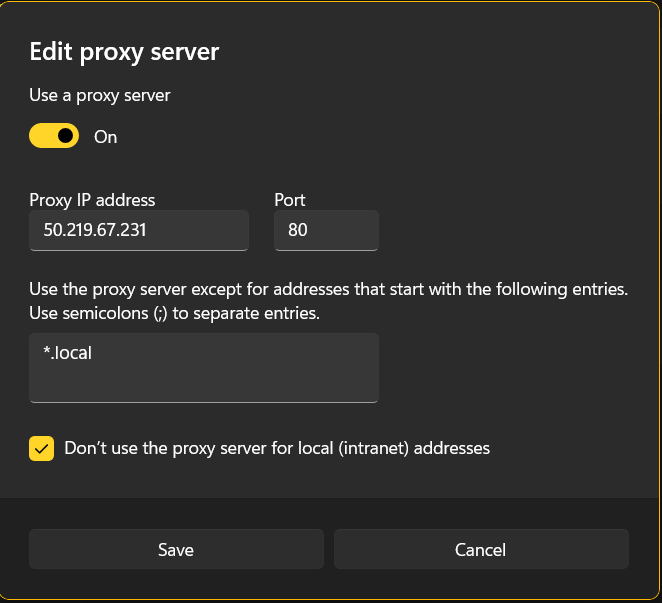This screenshot has height=603, width=662.
Task: Click the 'On' label beside the toggle
Action: [x=105, y=137]
